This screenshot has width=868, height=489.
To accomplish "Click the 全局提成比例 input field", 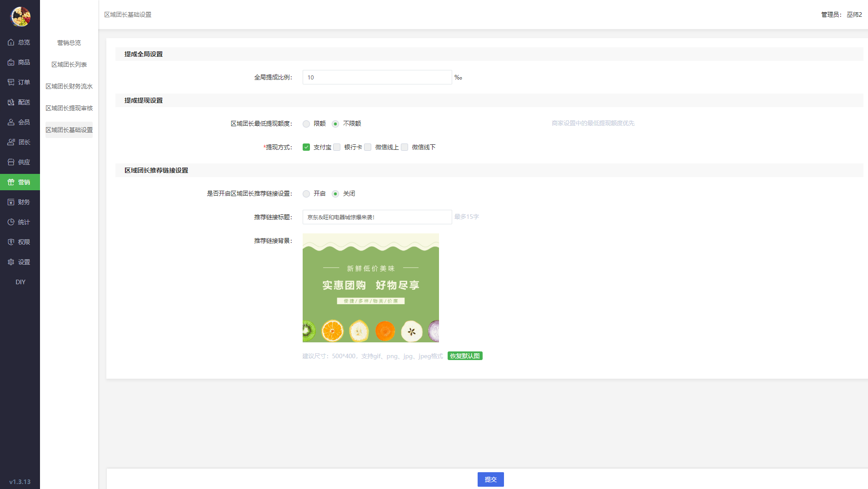I will tap(377, 77).
